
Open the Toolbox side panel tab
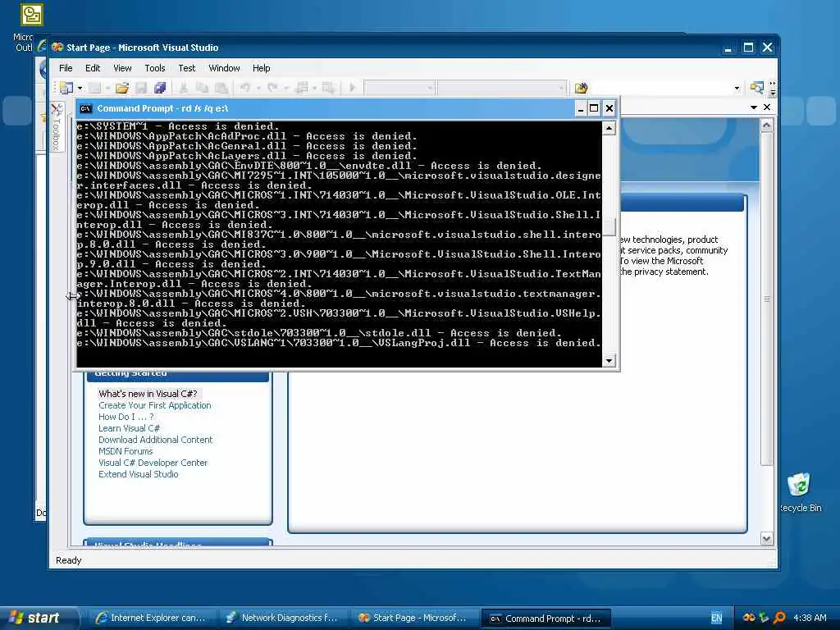pyautogui.click(x=57, y=127)
